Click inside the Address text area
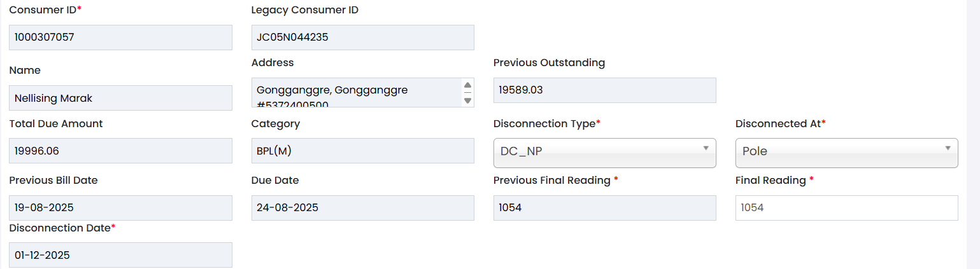The width and height of the screenshot is (980, 269). coord(357,92)
